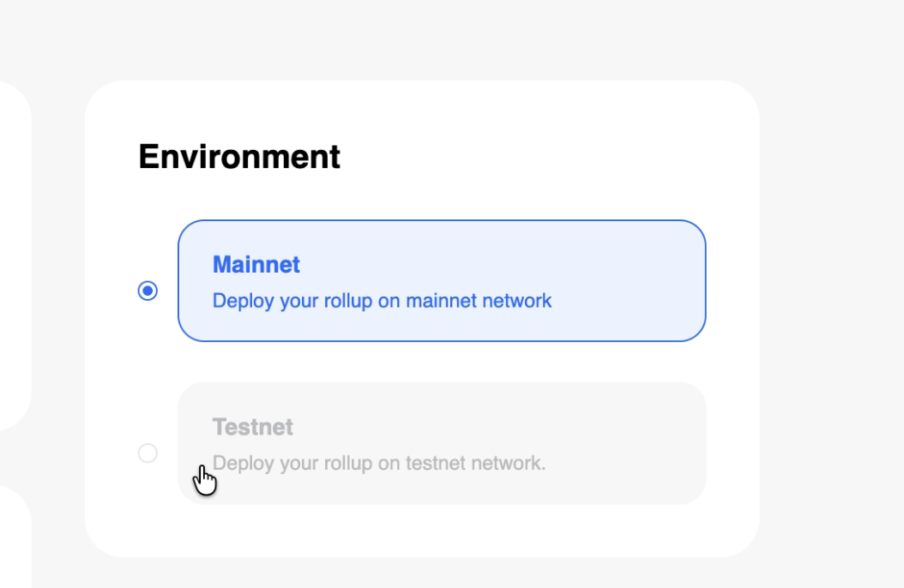904x588 pixels.
Task: Choose the Testnet environment card
Action: tap(441, 443)
